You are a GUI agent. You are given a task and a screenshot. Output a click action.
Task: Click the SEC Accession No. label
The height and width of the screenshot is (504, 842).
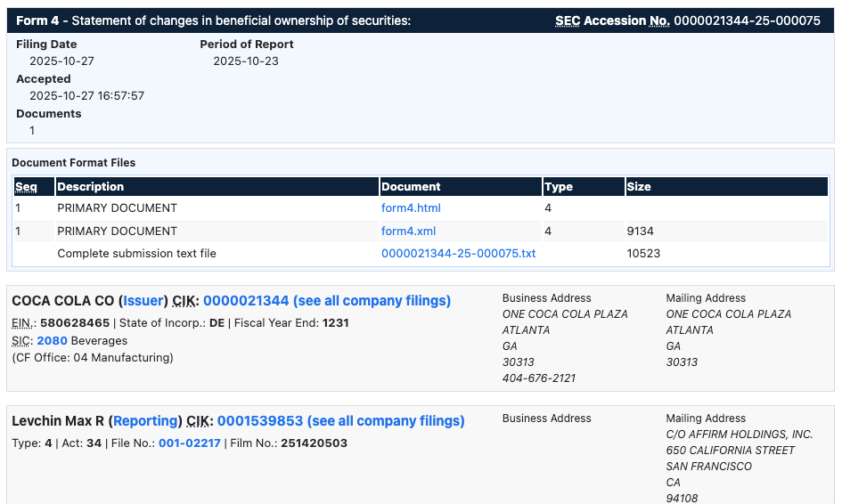(612, 20)
